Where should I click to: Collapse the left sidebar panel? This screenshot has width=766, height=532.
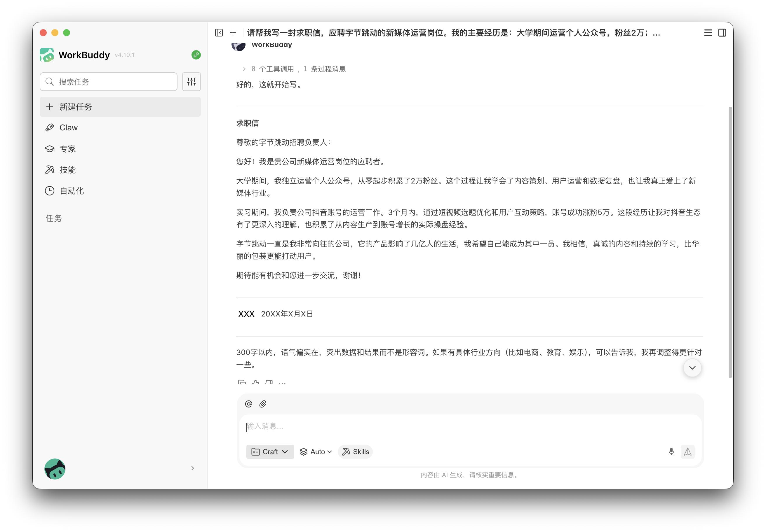pyautogui.click(x=219, y=33)
